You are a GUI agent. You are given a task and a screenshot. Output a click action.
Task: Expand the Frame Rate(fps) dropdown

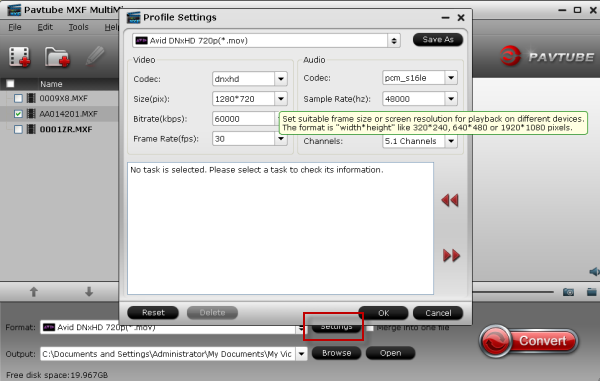tap(281, 138)
